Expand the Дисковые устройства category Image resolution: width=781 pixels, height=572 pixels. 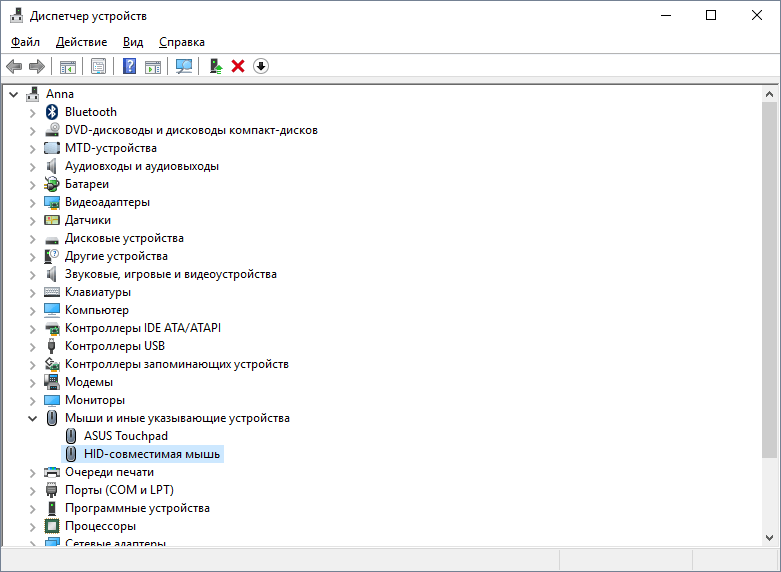(x=33, y=239)
